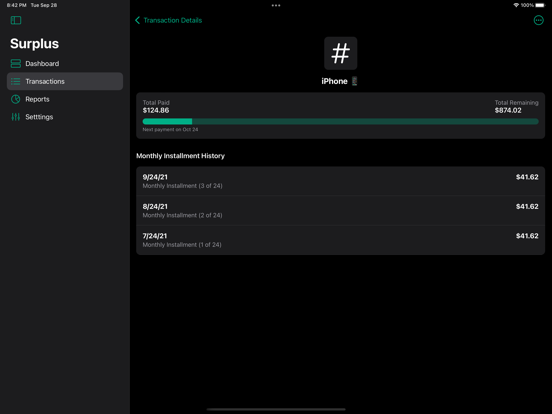Click the Reports pie chart icon
The image size is (552, 414).
15,99
